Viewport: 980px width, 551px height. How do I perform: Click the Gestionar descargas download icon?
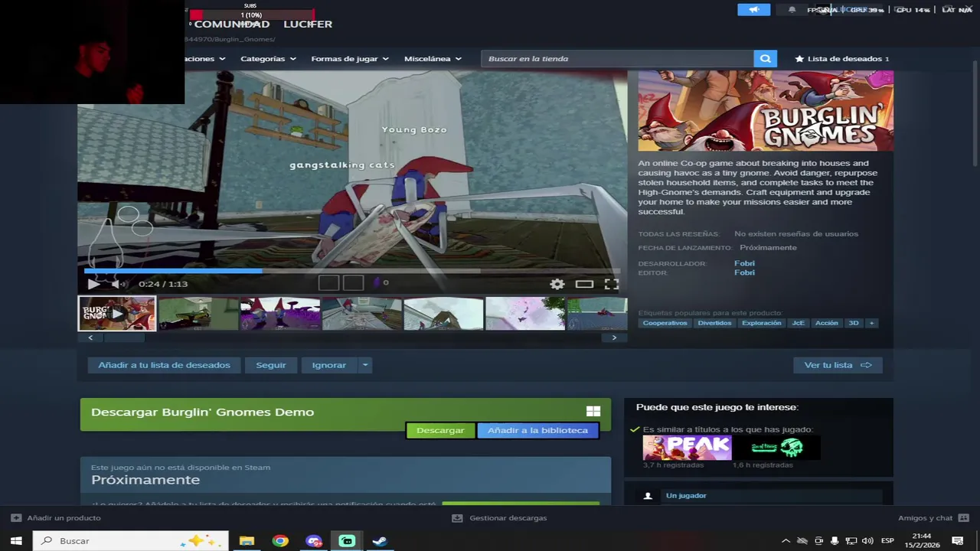pos(457,518)
